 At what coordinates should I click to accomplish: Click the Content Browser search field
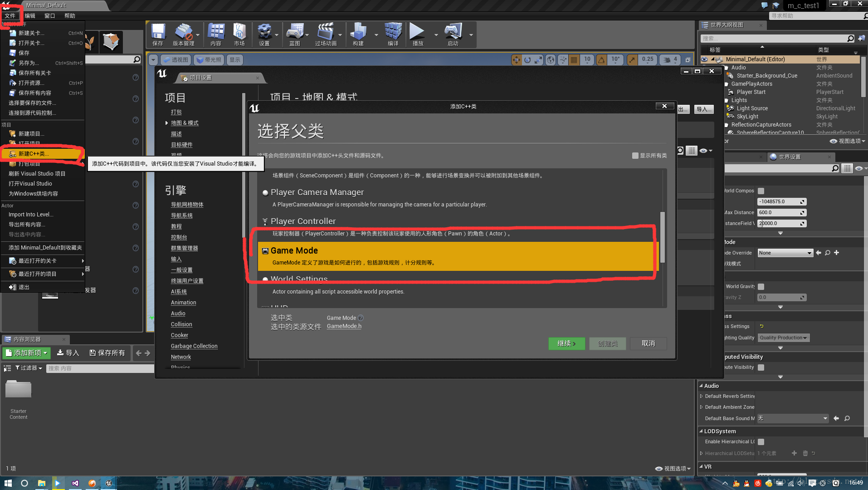[x=100, y=368]
